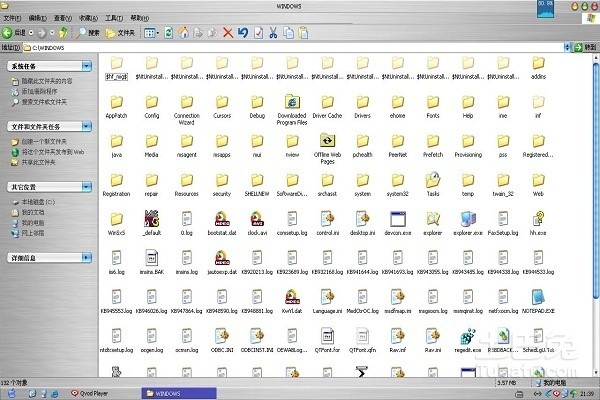Click 将这个文件夹发布到 Web link
600x400 pixels.
[x=53, y=152]
